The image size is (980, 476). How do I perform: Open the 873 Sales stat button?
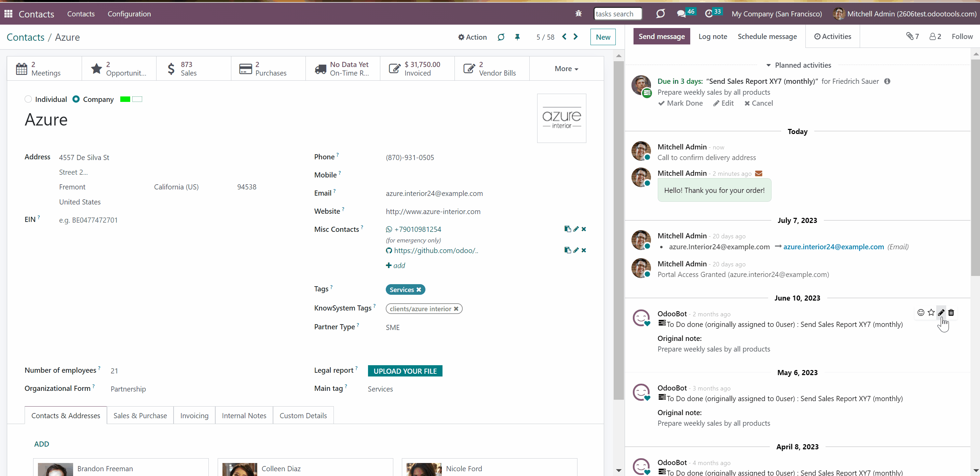click(194, 68)
